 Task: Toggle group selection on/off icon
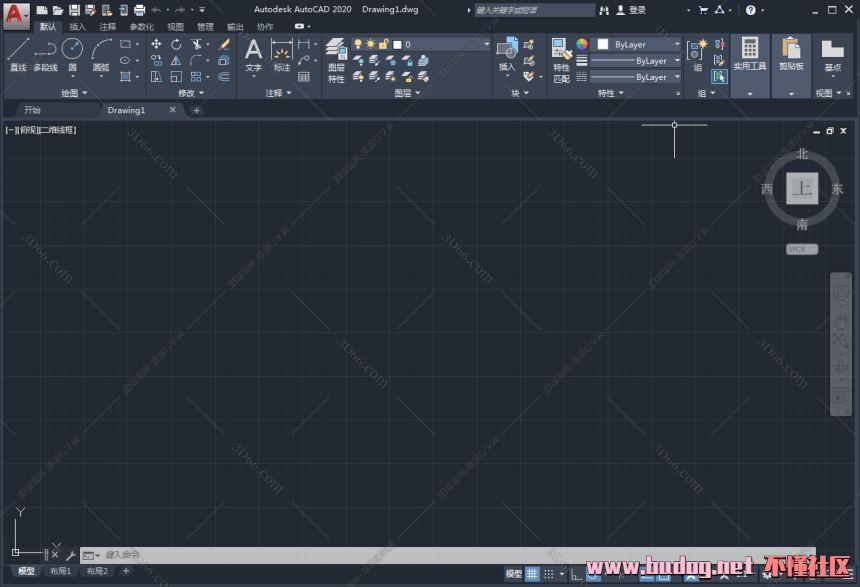pos(720,77)
